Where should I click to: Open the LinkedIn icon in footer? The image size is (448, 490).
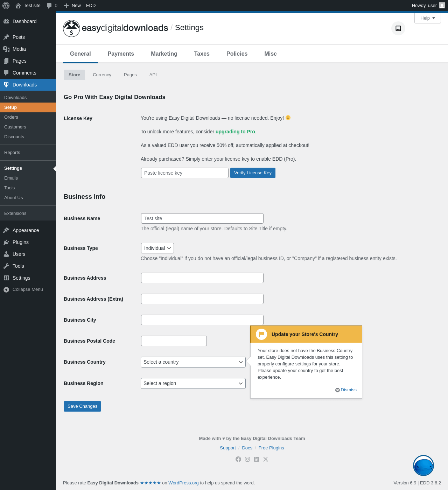pos(257,459)
